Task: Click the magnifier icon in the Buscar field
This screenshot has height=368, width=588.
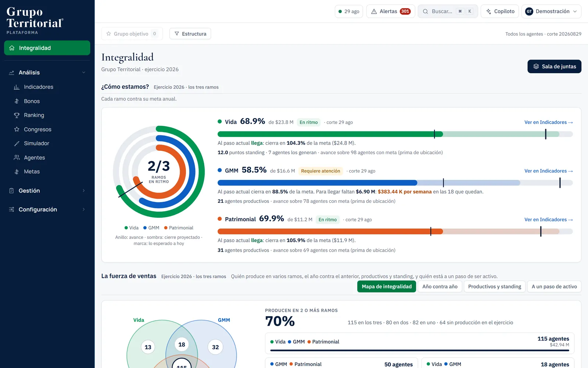Action: click(x=425, y=11)
